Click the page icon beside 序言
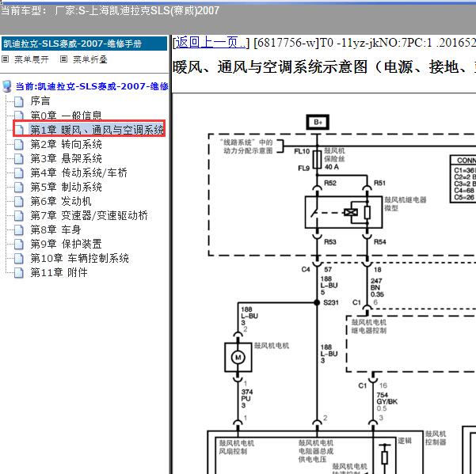The height and width of the screenshot is (474, 476). tap(19, 101)
